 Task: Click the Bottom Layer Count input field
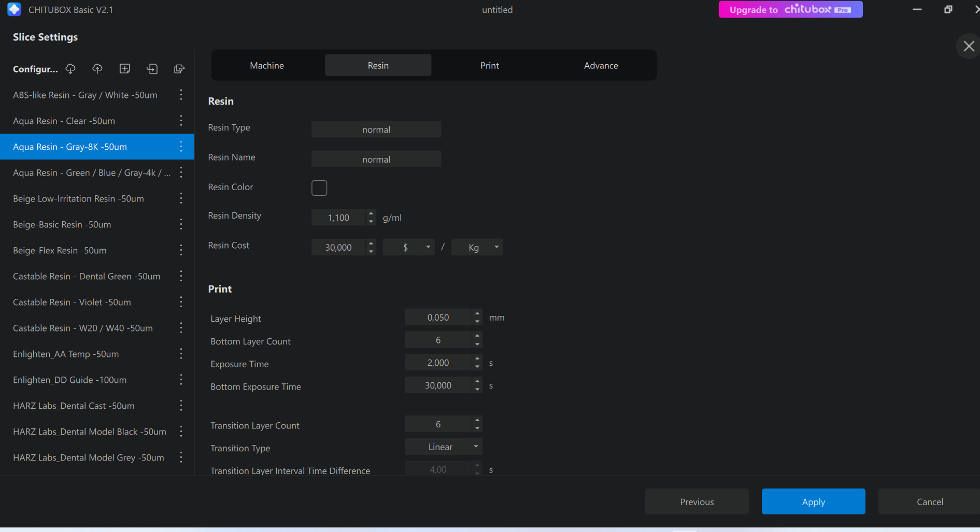[438, 340]
